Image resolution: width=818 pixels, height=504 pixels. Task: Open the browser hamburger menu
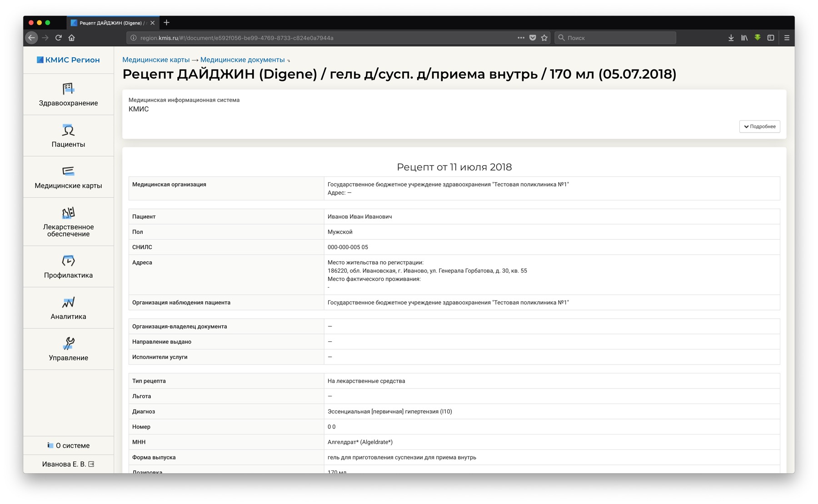click(787, 38)
